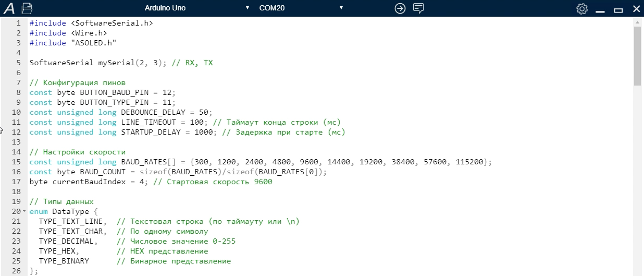Open the COM20 port dropdown
The height and width of the screenshot is (276, 644).
301,8
